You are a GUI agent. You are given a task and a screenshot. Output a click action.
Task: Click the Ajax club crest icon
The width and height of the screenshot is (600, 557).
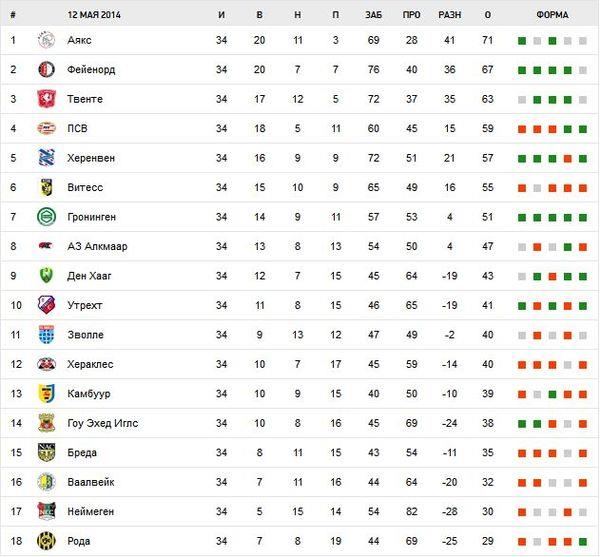point(46,41)
